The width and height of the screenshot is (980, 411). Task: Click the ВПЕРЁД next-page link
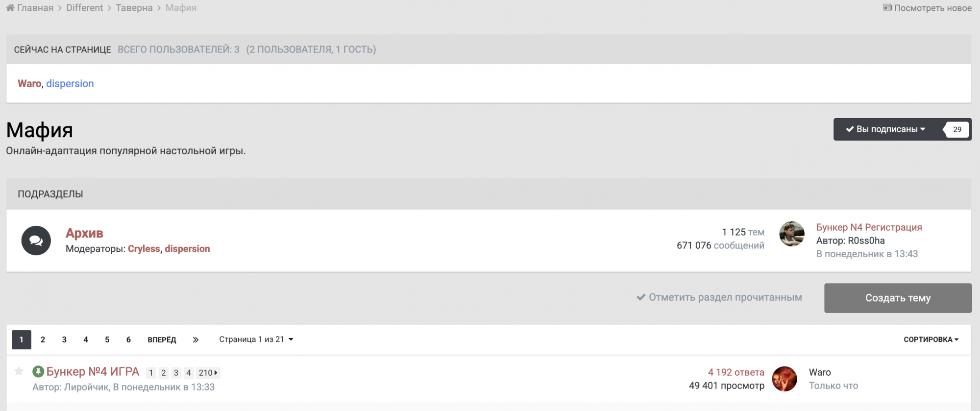click(x=162, y=339)
